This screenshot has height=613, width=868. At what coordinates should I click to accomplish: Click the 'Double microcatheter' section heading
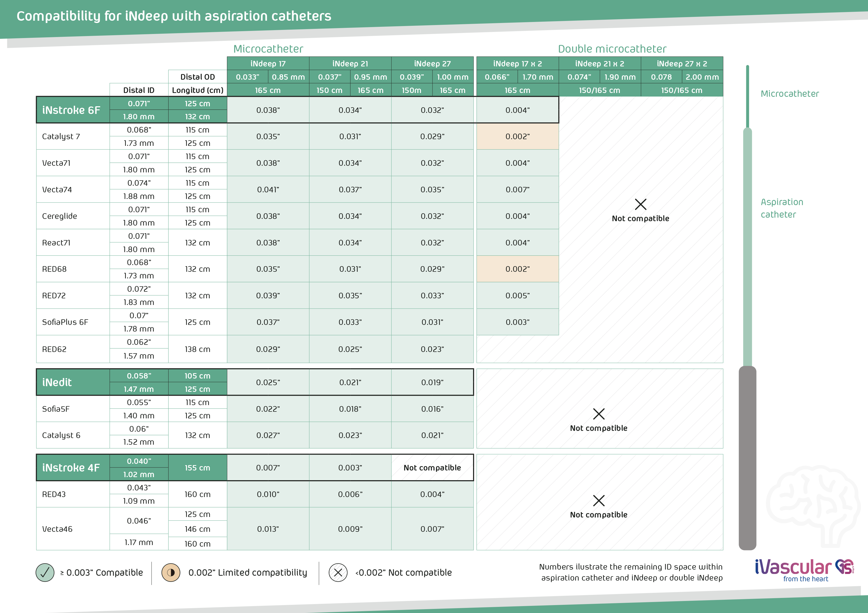612,49
